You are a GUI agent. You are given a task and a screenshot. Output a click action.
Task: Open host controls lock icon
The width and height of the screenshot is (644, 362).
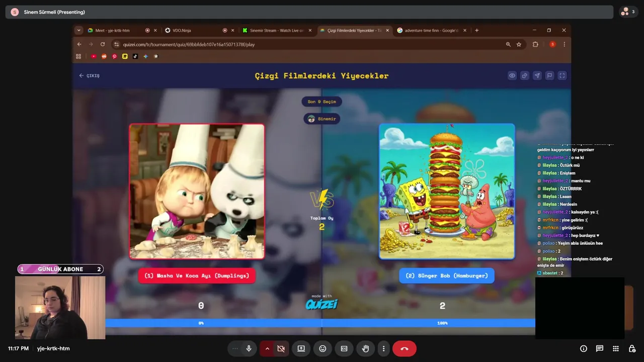632,348
